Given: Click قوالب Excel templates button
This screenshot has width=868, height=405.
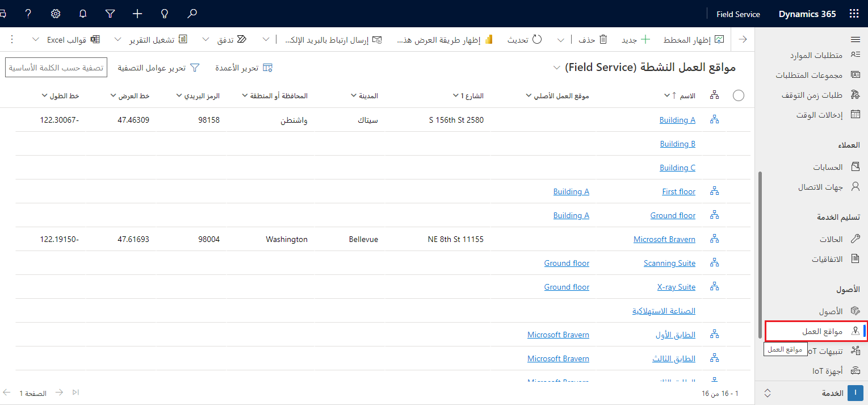Looking at the screenshot, I should 73,40.
